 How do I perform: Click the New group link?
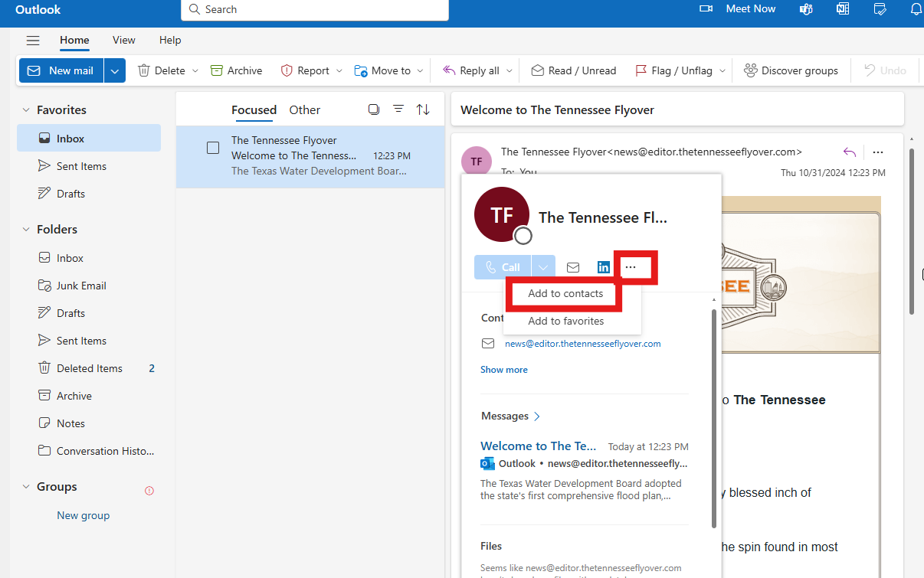[83, 515]
